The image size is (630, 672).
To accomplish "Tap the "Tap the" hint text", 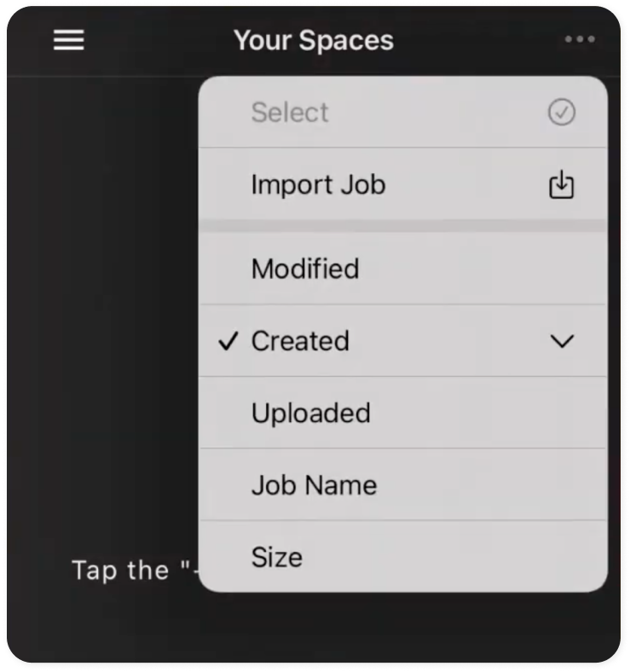I will coord(120,571).
